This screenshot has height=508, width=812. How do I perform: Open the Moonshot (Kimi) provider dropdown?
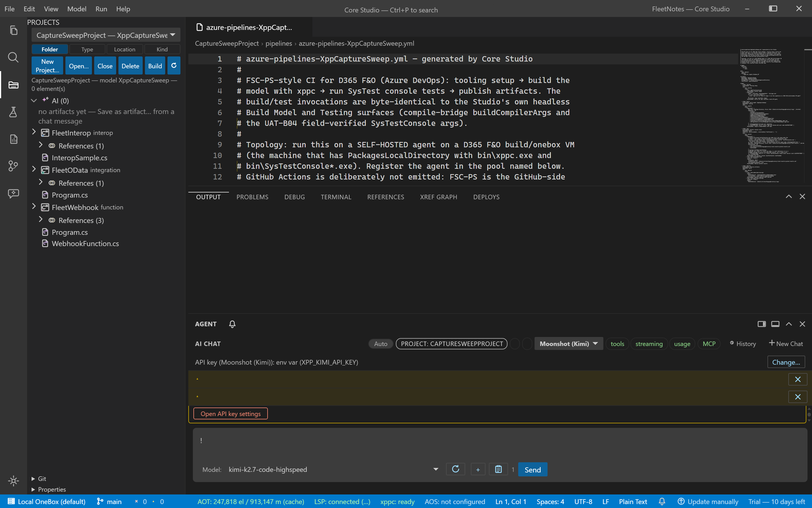(x=568, y=344)
